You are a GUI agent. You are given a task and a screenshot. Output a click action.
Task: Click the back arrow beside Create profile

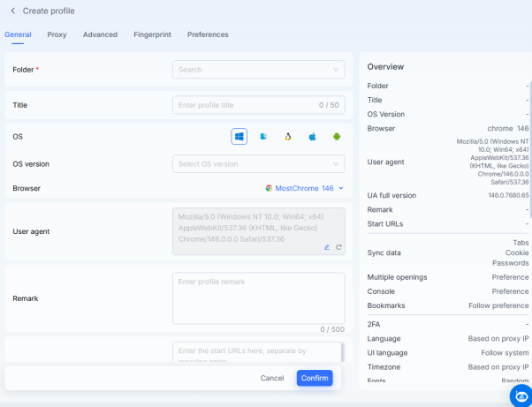pos(12,11)
